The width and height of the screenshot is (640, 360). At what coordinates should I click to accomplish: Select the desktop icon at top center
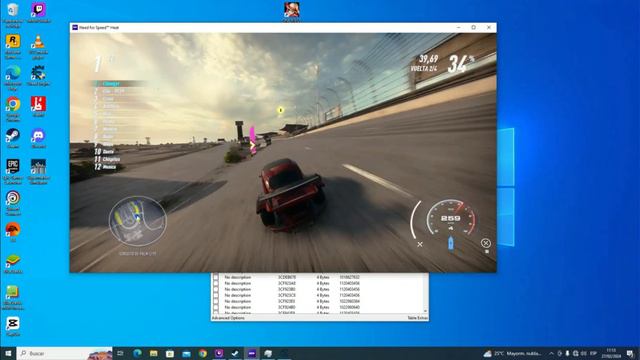(x=291, y=10)
